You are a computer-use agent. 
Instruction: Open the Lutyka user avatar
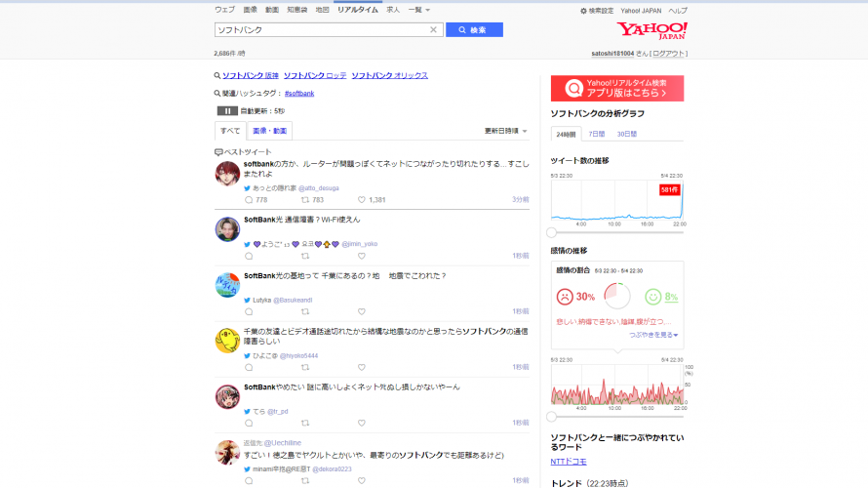point(227,285)
